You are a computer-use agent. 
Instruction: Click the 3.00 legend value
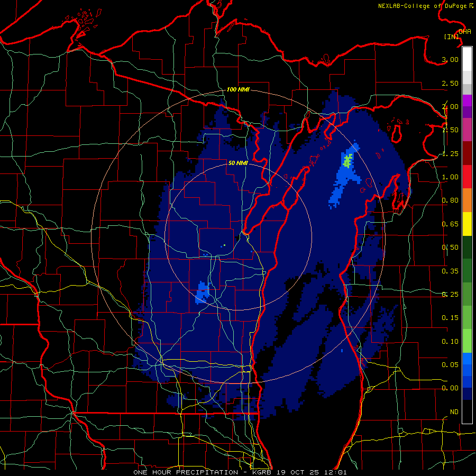click(x=450, y=59)
